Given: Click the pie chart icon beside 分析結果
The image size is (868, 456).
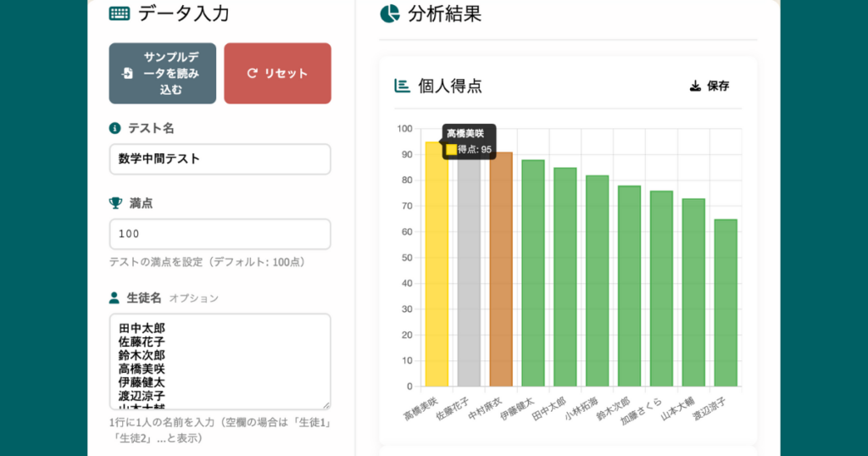Looking at the screenshot, I should (390, 14).
